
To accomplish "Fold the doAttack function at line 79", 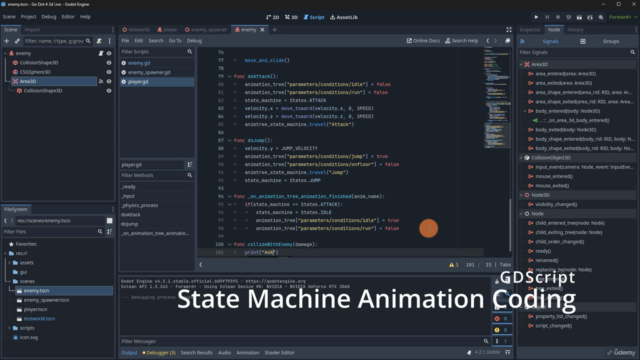I will click(229, 76).
